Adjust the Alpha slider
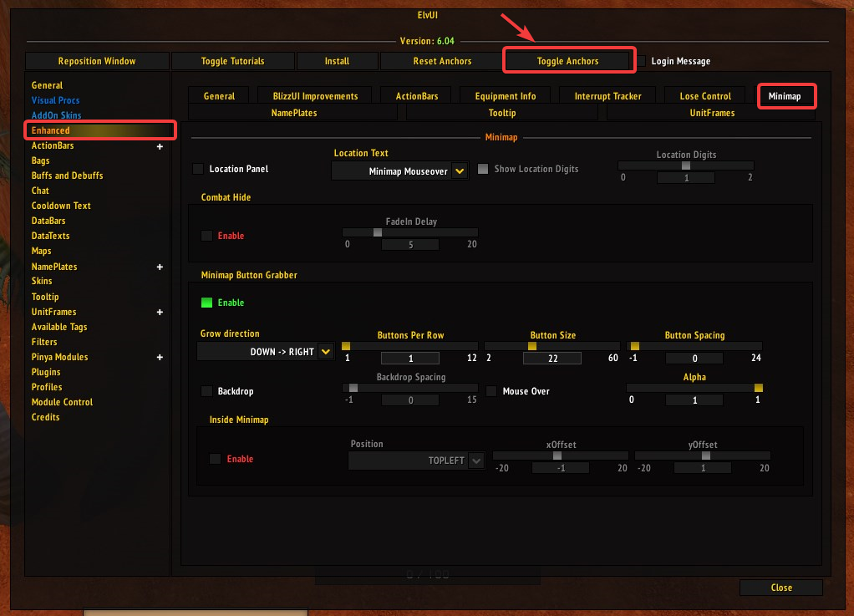Viewport: 854px width, 616px height. pyautogui.click(x=694, y=388)
